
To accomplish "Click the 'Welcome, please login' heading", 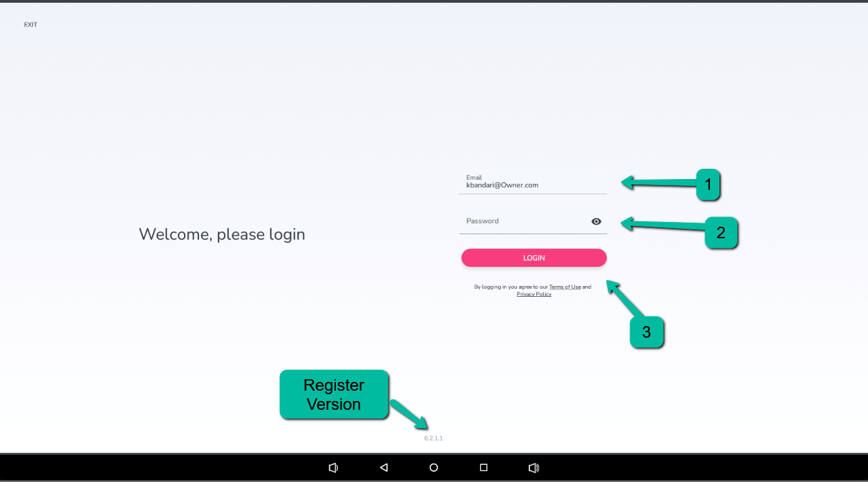I will click(x=221, y=234).
